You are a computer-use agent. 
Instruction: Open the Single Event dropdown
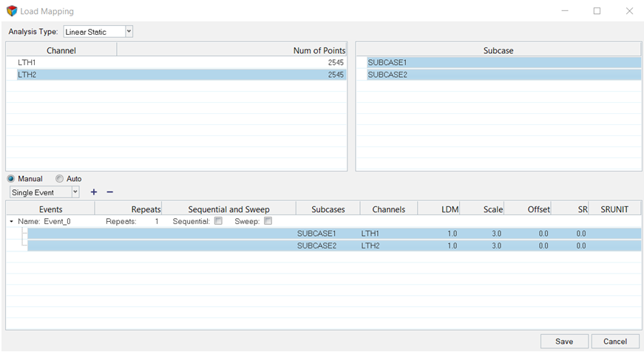(x=75, y=192)
